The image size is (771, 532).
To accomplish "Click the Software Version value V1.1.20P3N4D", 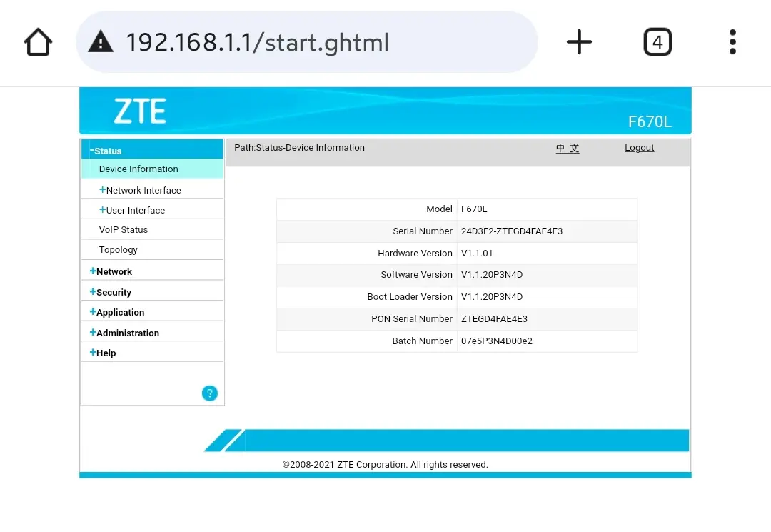I will pyautogui.click(x=492, y=275).
